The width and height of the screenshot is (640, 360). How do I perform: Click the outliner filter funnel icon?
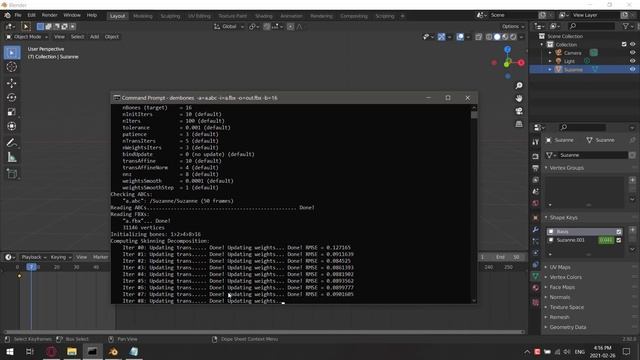pos(626,26)
